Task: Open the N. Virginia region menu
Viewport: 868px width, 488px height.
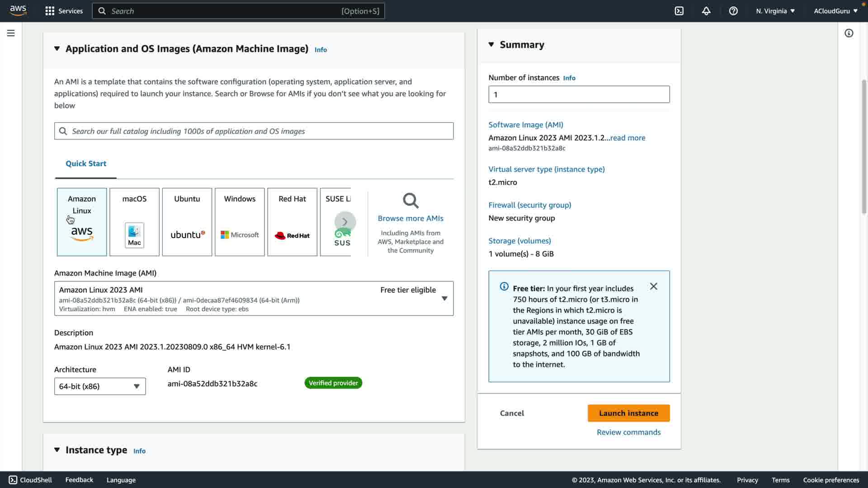Action: point(775,11)
